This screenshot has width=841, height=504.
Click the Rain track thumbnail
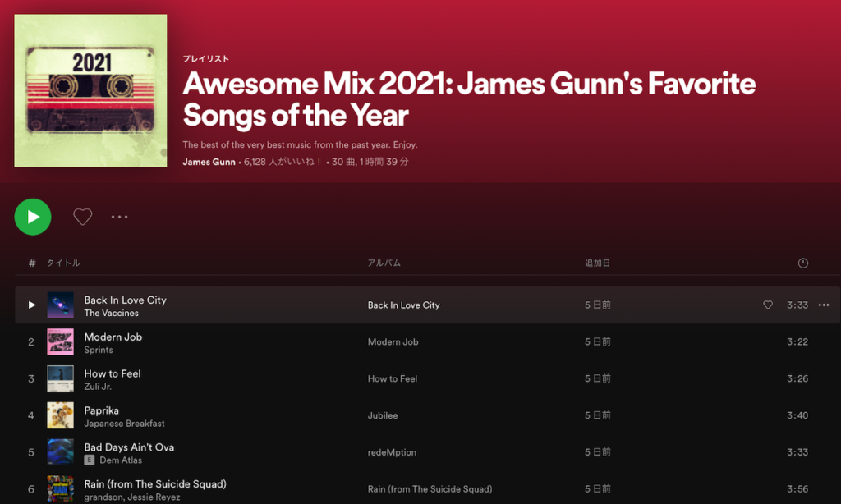tap(61, 489)
